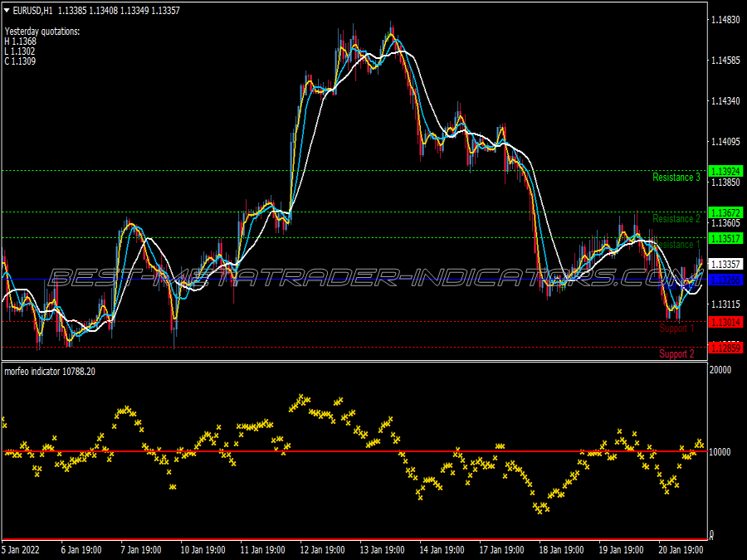This screenshot has height=560, width=747.
Task: Click the EURUSD,H1 chart title text
Action: [32, 11]
